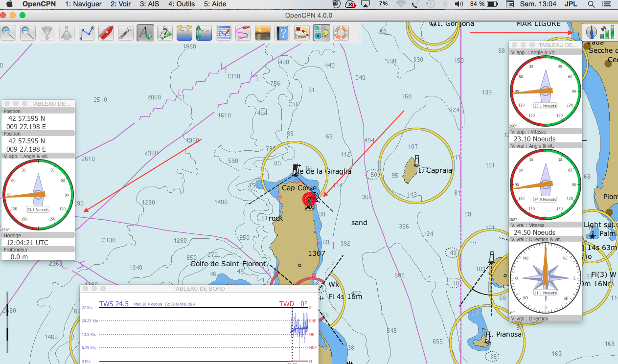The height and width of the screenshot is (364, 618).
Task: Start the Create Route tool
Action: [87, 33]
